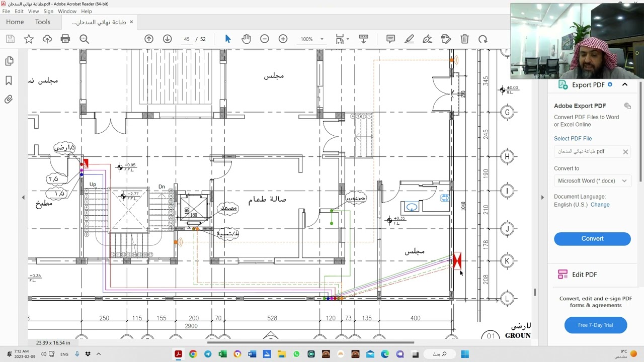Click the Edit PDF tool icon
Viewport: 644px width, 362px height.
pyautogui.click(x=562, y=275)
